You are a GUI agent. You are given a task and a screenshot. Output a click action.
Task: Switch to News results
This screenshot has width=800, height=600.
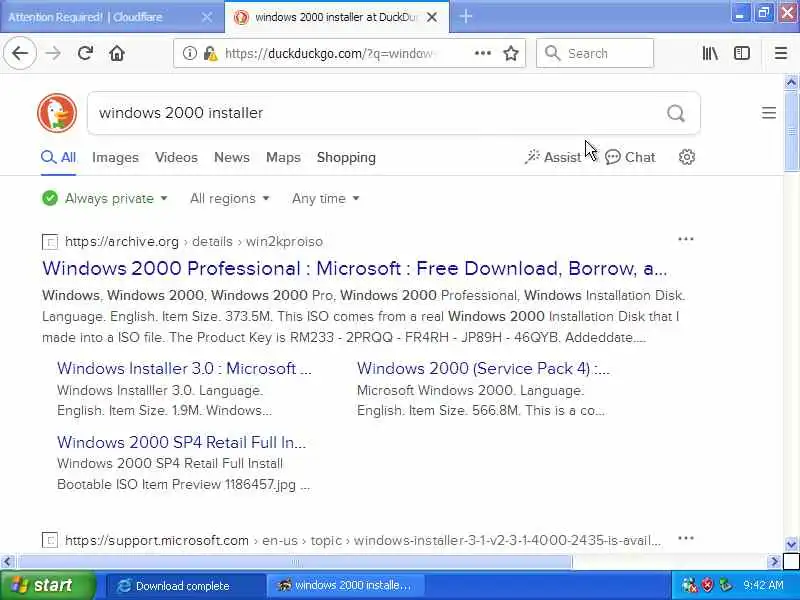232,157
